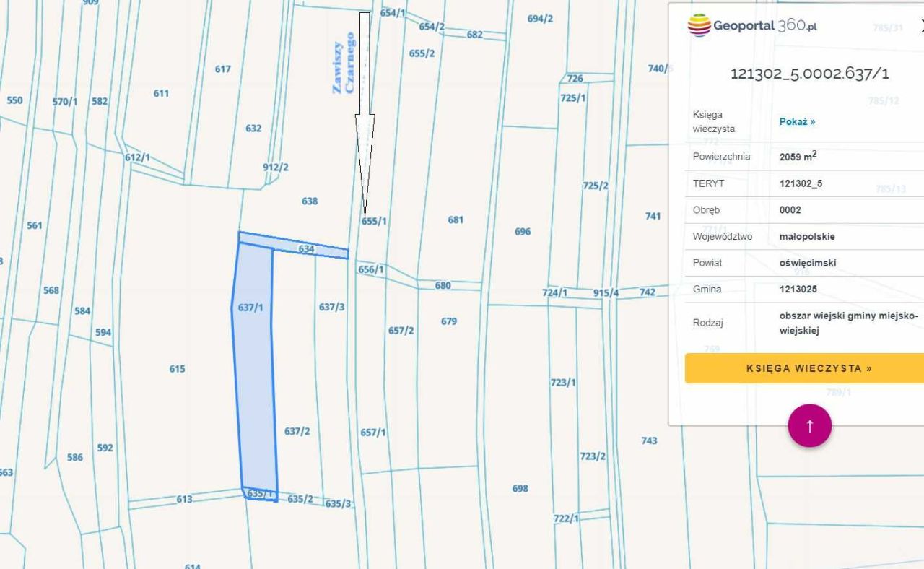This screenshot has height=569, width=924.
Task: Click parcel label 612/1
Action: coord(137,157)
